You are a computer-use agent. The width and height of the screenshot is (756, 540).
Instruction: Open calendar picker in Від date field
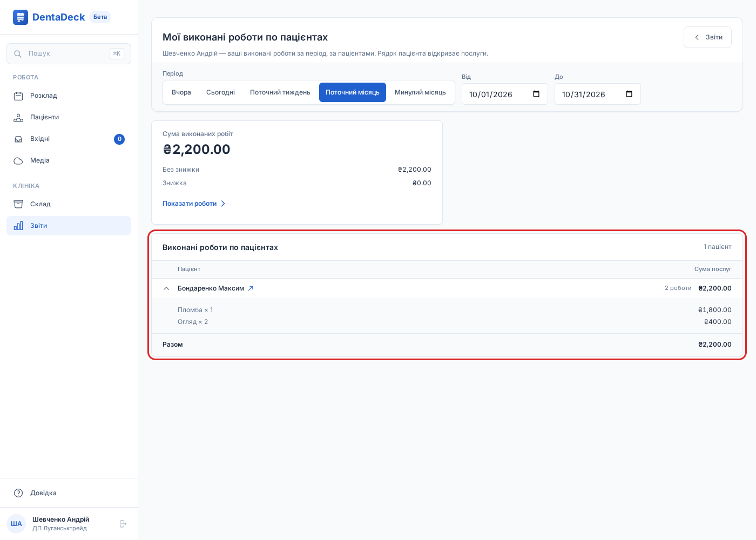tap(536, 94)
